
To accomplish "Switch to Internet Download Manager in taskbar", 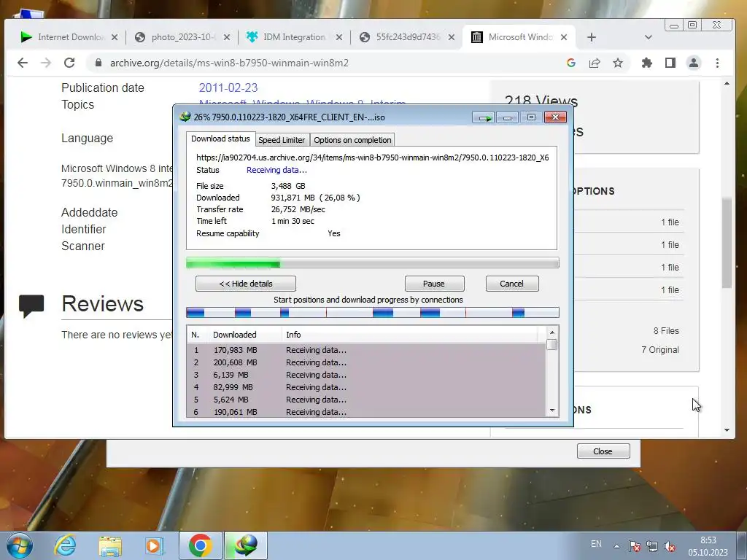I will pos(246,545).
